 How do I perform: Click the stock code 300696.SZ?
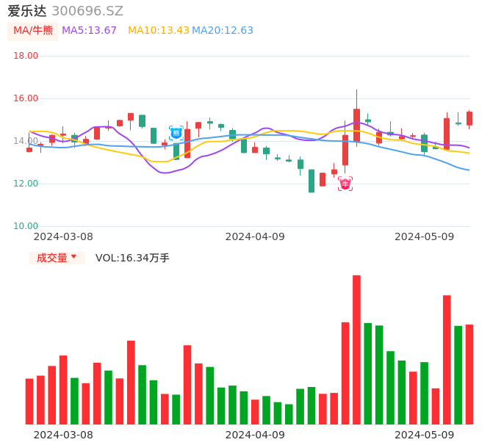pyautogui.click(x=87, y=11)
